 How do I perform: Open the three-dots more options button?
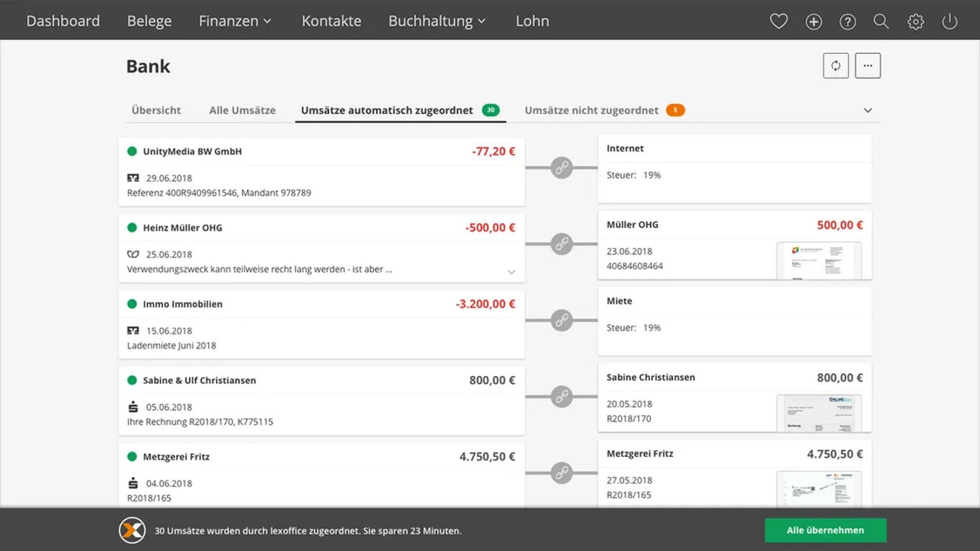[867, 66]
